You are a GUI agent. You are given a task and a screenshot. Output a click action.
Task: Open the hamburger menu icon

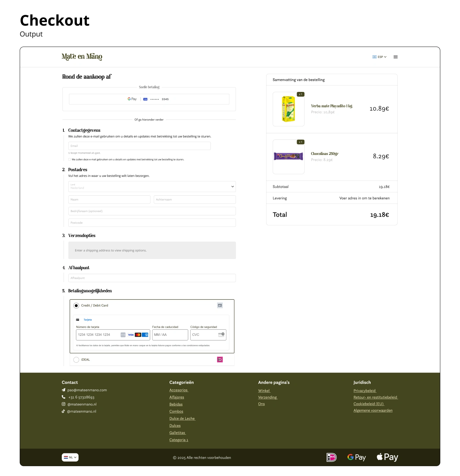[396, 57]
